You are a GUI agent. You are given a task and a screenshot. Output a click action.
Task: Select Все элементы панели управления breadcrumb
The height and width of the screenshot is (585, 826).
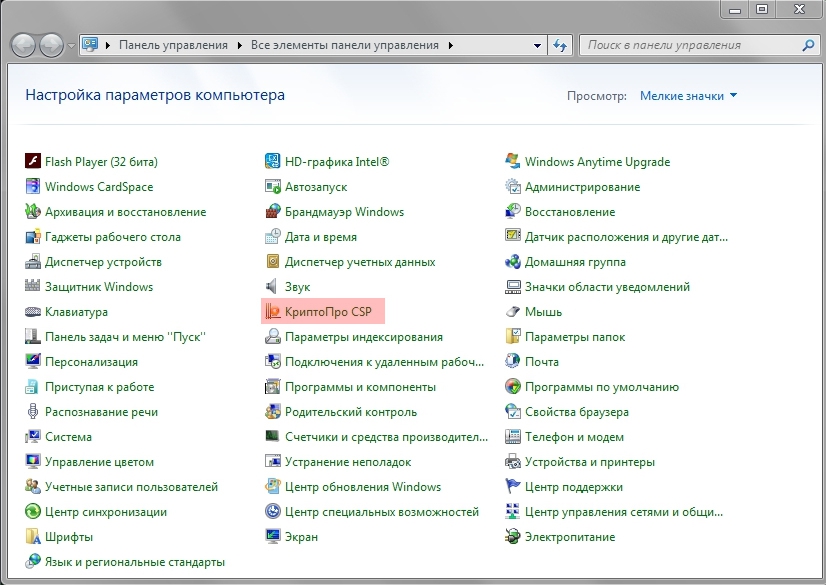[345, 45]
